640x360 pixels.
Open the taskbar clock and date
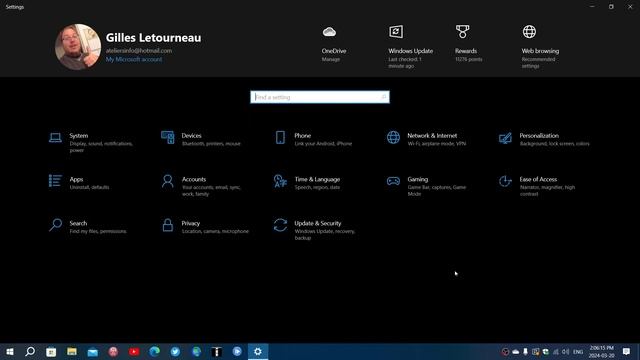click(x=602, y=351)
